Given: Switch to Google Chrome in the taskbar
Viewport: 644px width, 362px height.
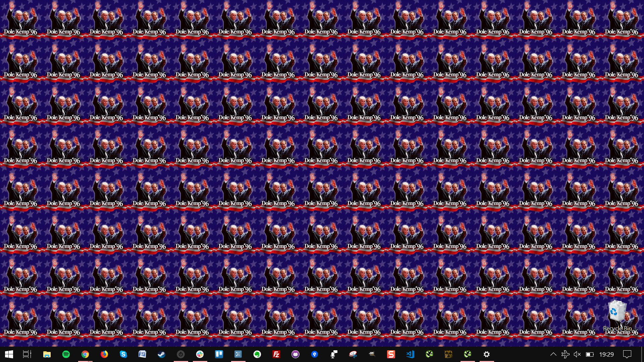Looking at the screenshot, I should click(85, 354).
